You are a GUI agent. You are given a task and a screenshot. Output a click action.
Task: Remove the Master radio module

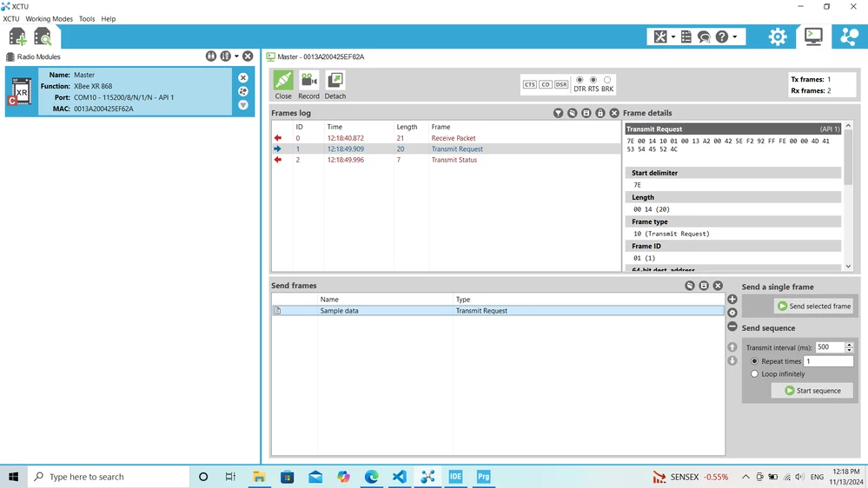pyautogui.click(x=243, y=78)
